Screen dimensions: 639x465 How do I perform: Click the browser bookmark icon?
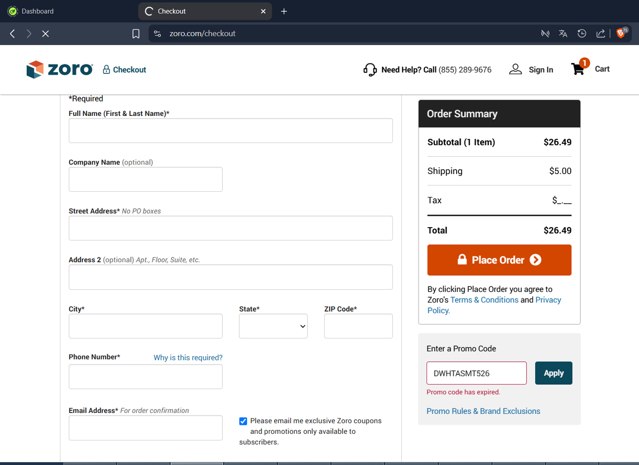pos(136,33)
